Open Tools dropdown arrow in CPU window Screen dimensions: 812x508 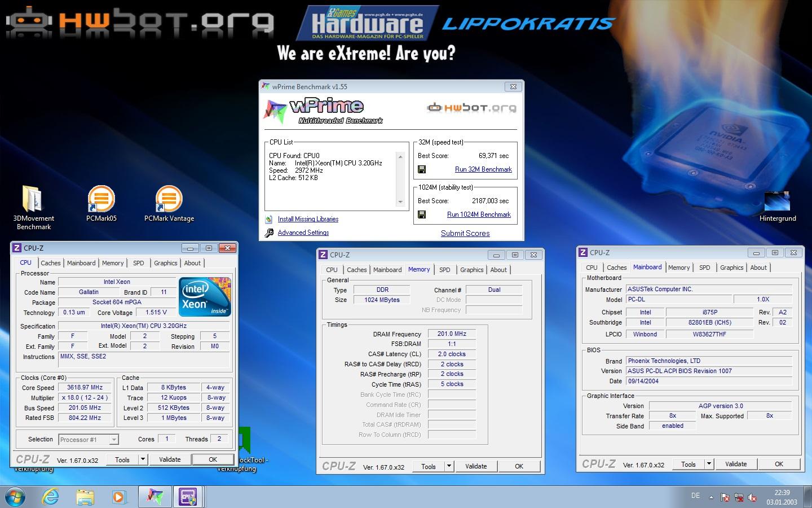tap(143, 459)
